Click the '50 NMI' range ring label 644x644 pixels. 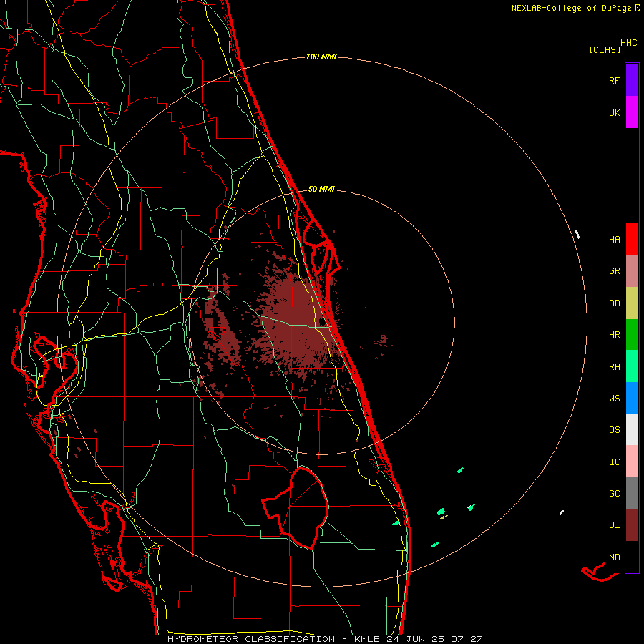[321, 189]
